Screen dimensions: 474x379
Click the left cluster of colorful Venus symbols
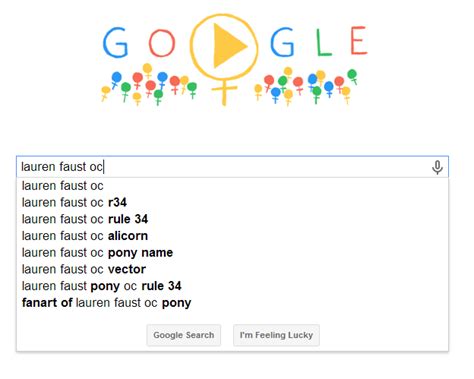point(149,84)
